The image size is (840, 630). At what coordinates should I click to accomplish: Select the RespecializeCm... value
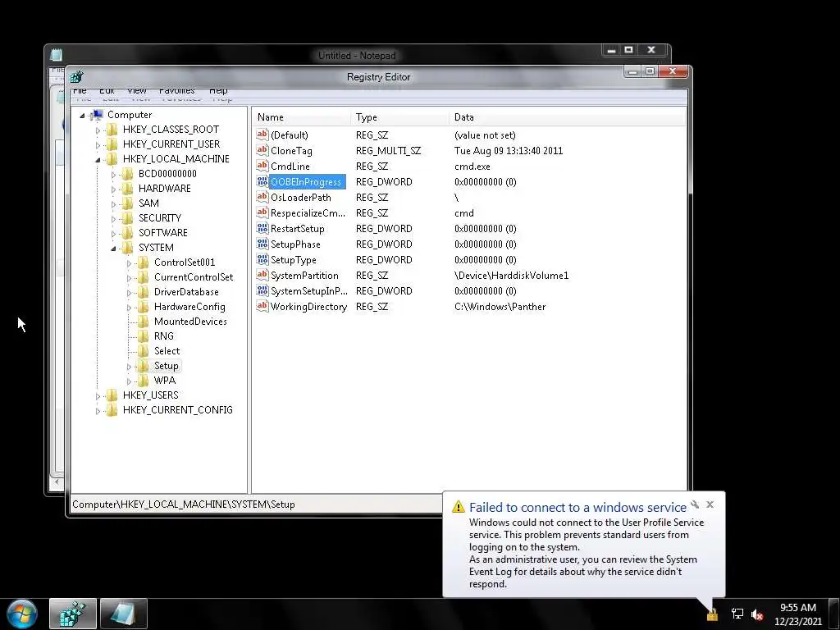coord(308,212)
